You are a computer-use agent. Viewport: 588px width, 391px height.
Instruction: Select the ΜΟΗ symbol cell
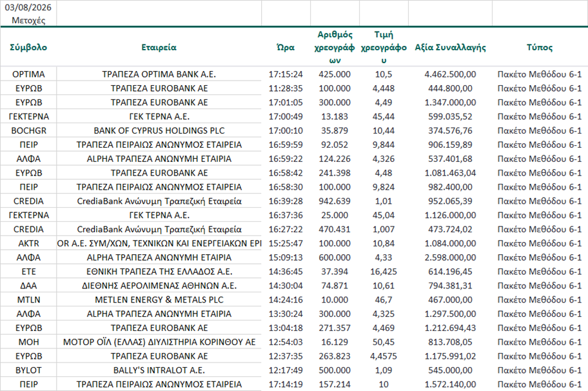(28, 342)
